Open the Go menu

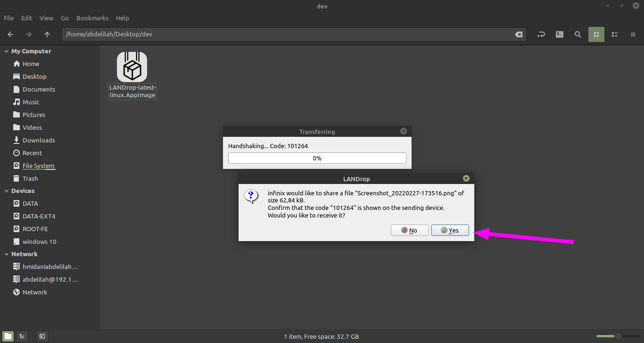coord(65,18)
